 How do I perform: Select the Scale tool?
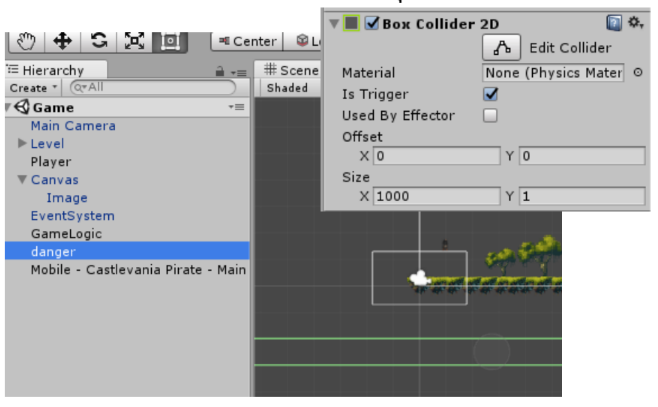134,42
